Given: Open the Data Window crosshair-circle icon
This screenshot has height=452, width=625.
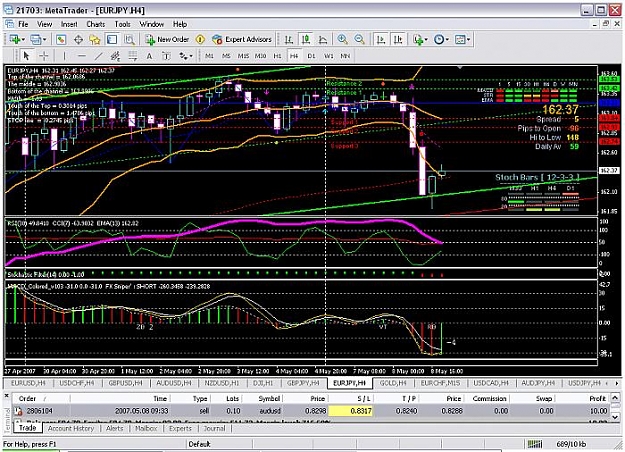Looking at the screenshot, I should (x=79, y=39).
